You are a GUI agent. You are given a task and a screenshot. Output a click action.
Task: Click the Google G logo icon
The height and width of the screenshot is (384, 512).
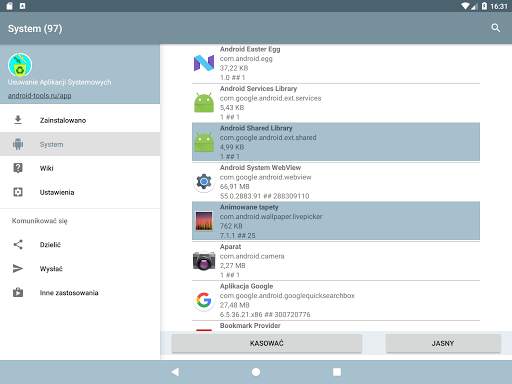(204, 300)
